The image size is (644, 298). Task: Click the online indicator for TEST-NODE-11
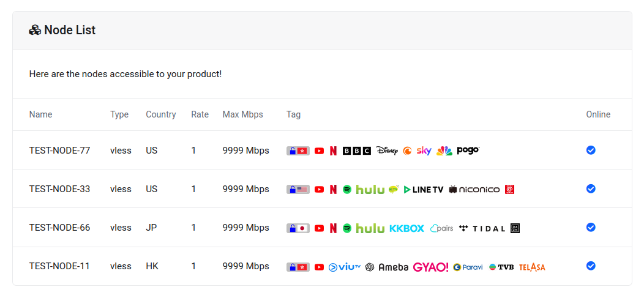tap(591, 266)
